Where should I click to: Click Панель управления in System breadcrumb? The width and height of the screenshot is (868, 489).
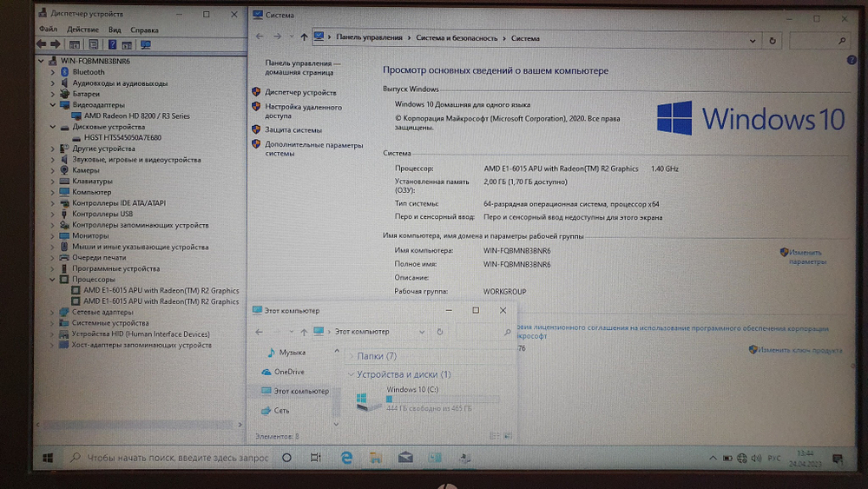coord(369,37)
